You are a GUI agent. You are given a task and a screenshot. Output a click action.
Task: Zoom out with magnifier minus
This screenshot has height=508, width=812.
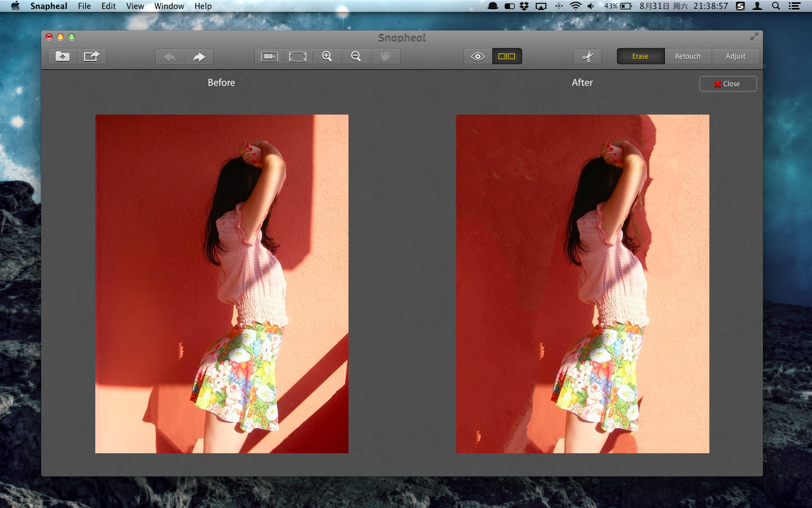(x=356, y=56)
